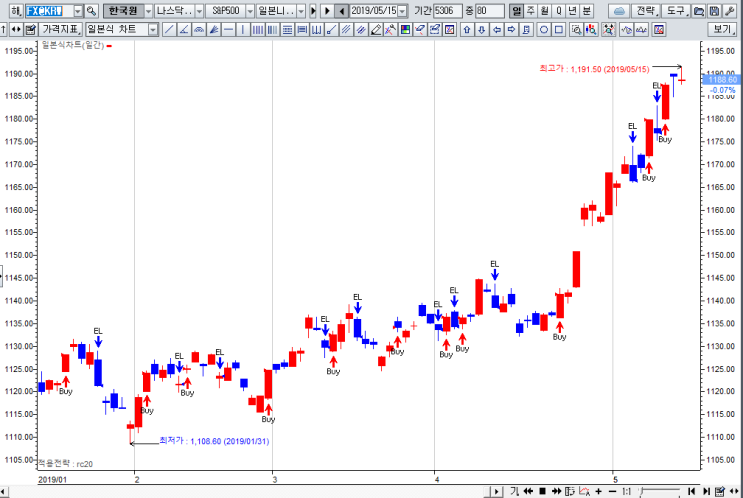The image size is (743, 498).
Task: Insert an up arrow marker
Action: tap(467, 30)
